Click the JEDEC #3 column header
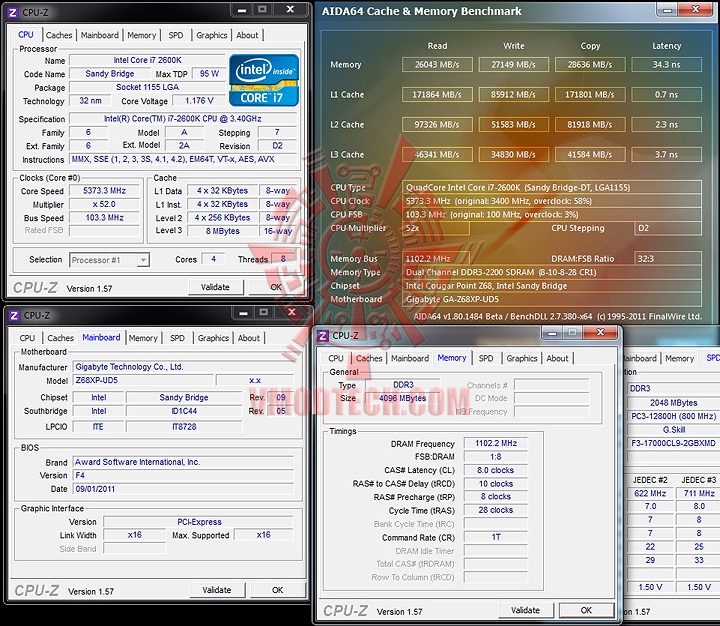Image resolution: width=720 pixels, height=626 pixels. [698, 480]
